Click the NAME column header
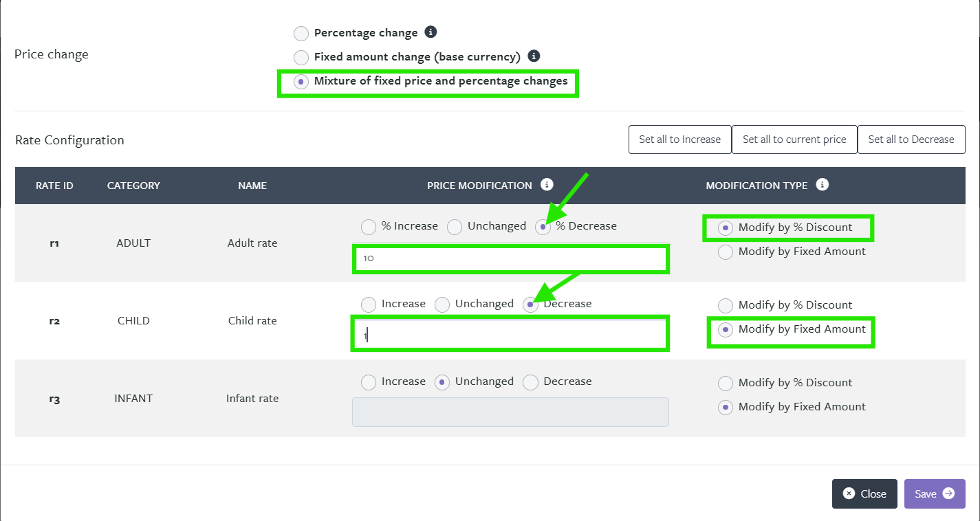The image size is (980, 521). tap(252, 186)
